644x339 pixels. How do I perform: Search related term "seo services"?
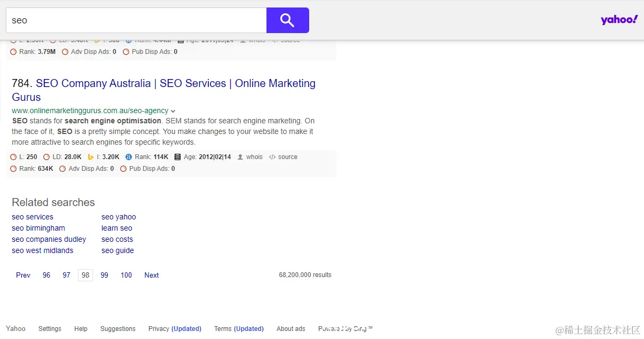33,217
